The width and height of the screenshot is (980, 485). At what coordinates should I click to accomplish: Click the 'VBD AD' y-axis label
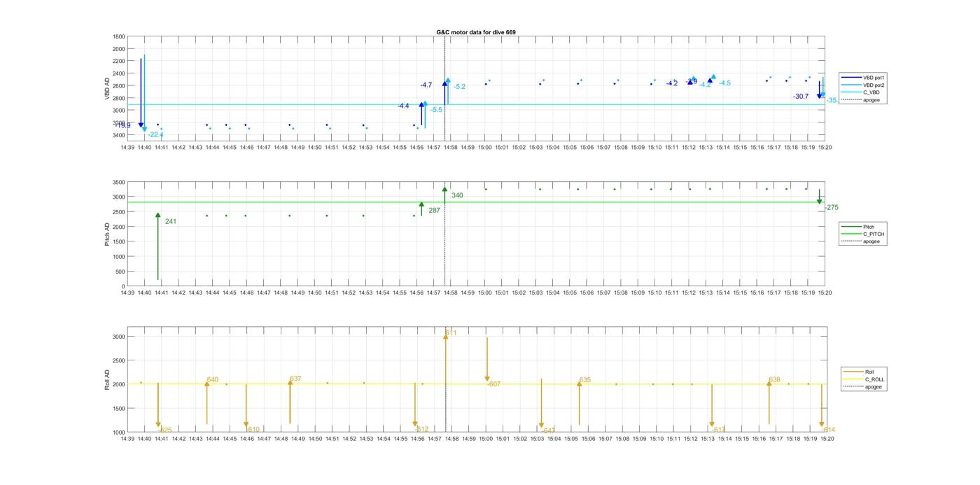point(108,88)
